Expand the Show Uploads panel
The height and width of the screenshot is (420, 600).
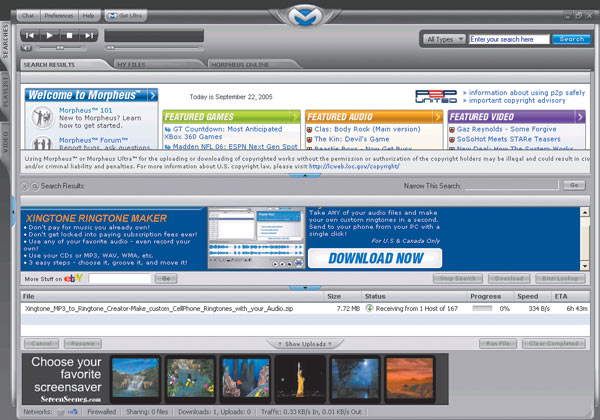click(x=299, y=343)
